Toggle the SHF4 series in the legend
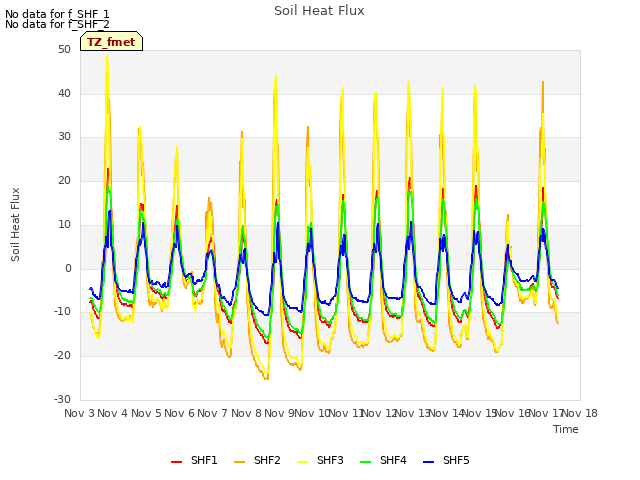 [x=383, y=460]
